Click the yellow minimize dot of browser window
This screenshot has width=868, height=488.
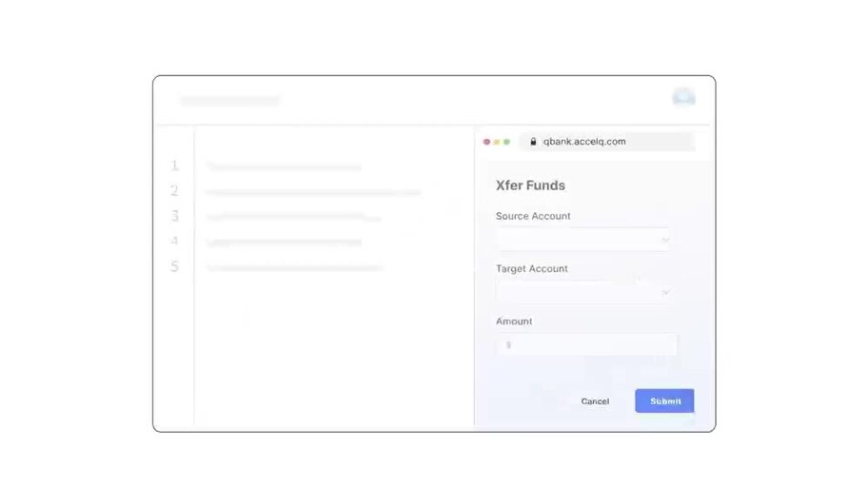click(x=497, y=142)
